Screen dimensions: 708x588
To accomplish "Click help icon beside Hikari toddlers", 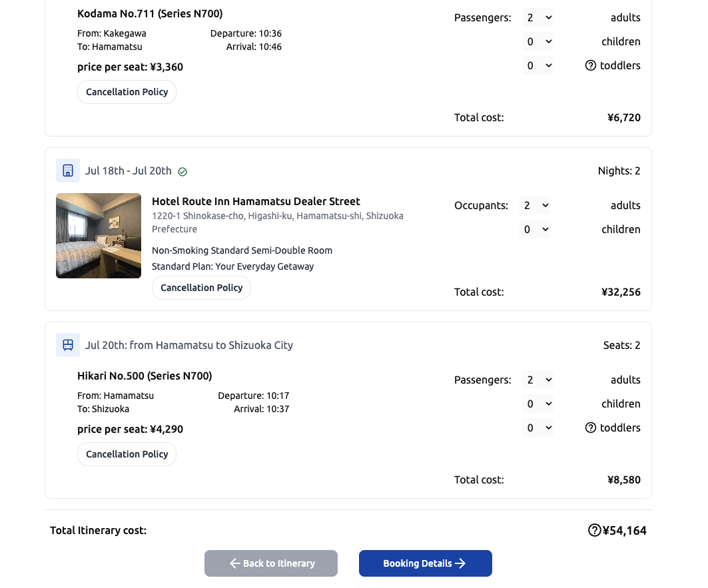I will pyautogui.click(x=590, y=428).
